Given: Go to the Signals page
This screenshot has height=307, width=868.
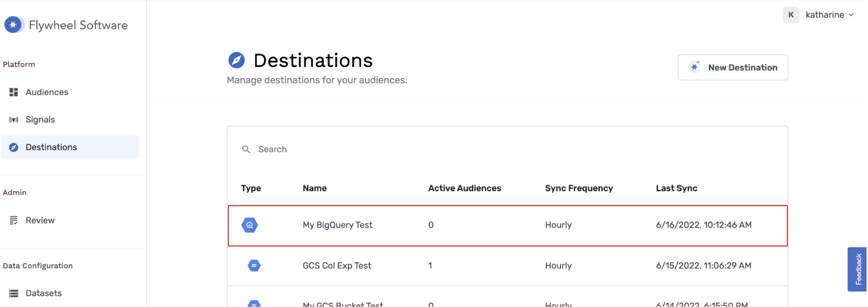Looking at the screenshot, I should pyautogui.click(x=40, y=120).
